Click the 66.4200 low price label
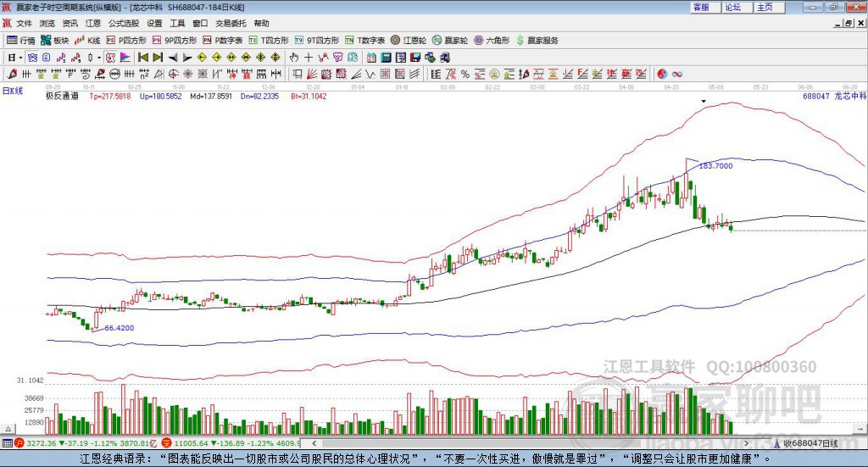868x467 pixels. pyautogui.click(x=119, y=327)
